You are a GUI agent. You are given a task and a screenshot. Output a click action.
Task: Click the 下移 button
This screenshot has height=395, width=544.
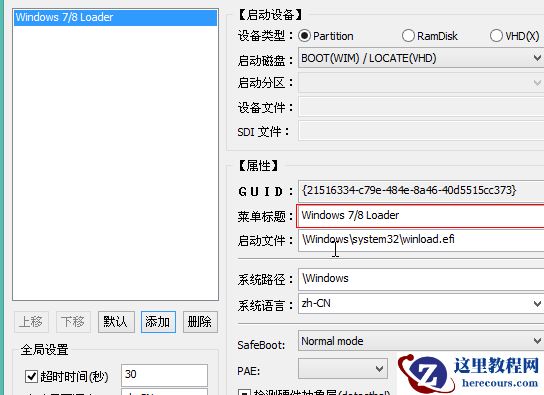(73, 322)
